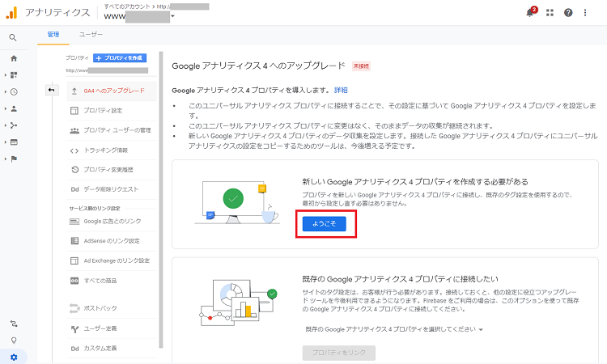Expand Acquisition section arrow in sidebar
Screen dimensions: 607x364
coord(6,125)
